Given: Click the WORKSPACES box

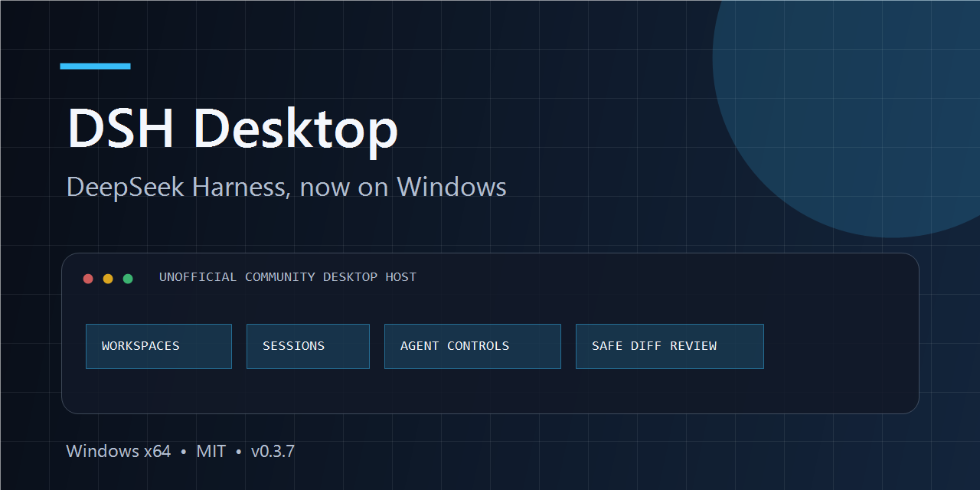Looking at the screenshot, I should (x=158, y=346).
